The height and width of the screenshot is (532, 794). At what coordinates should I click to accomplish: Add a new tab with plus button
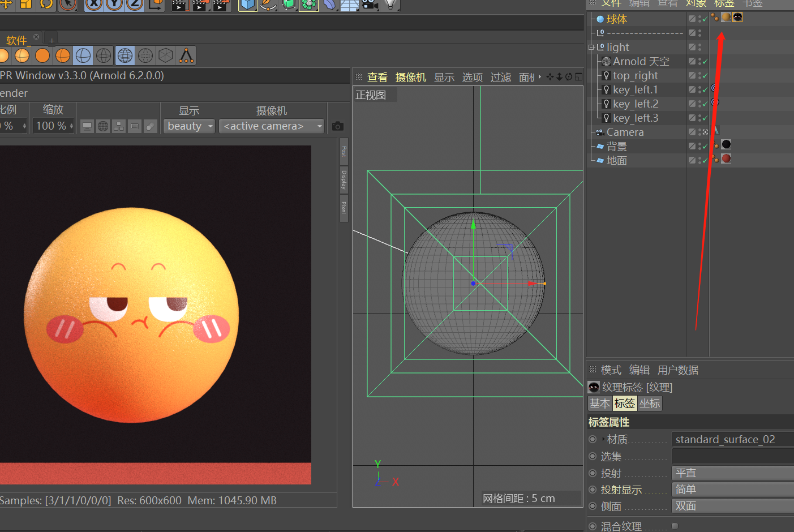(x=51, y=40)
